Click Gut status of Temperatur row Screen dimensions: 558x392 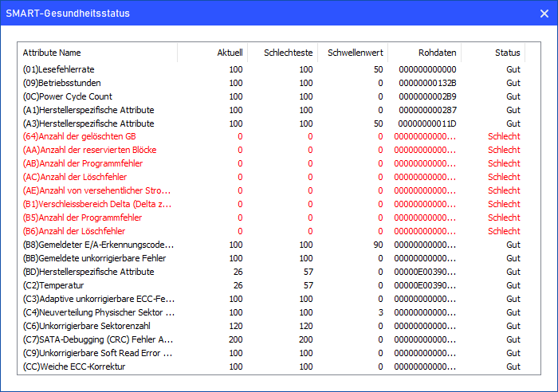(x=513, y=285)
